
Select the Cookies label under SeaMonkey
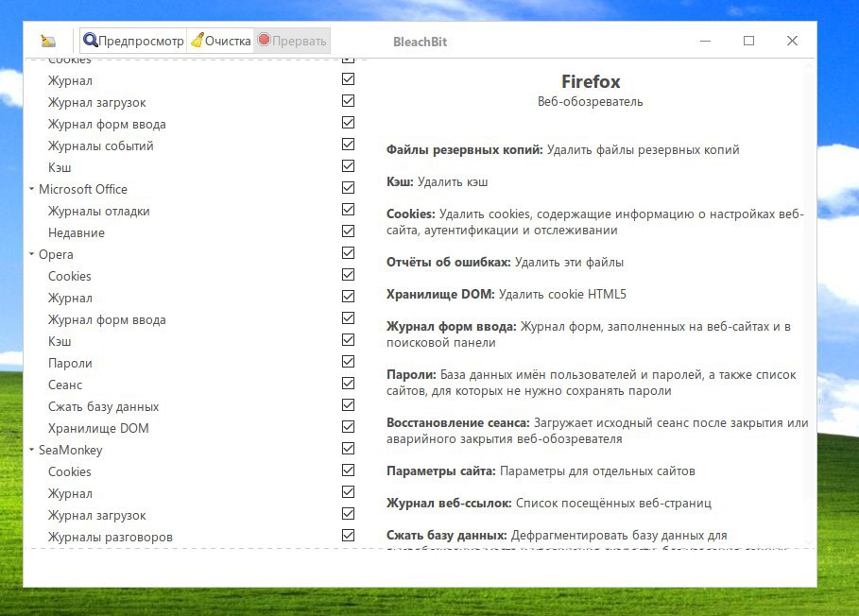(x=70, y=471)
